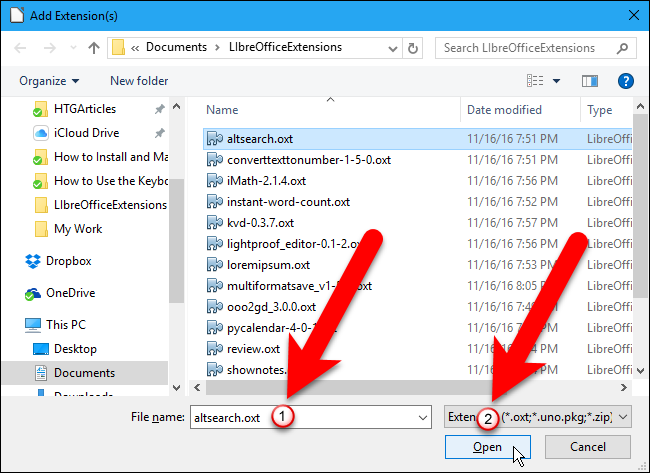Select ooo2gd_3.0.0.oxt file
The image size is (650, 473).
418,307
